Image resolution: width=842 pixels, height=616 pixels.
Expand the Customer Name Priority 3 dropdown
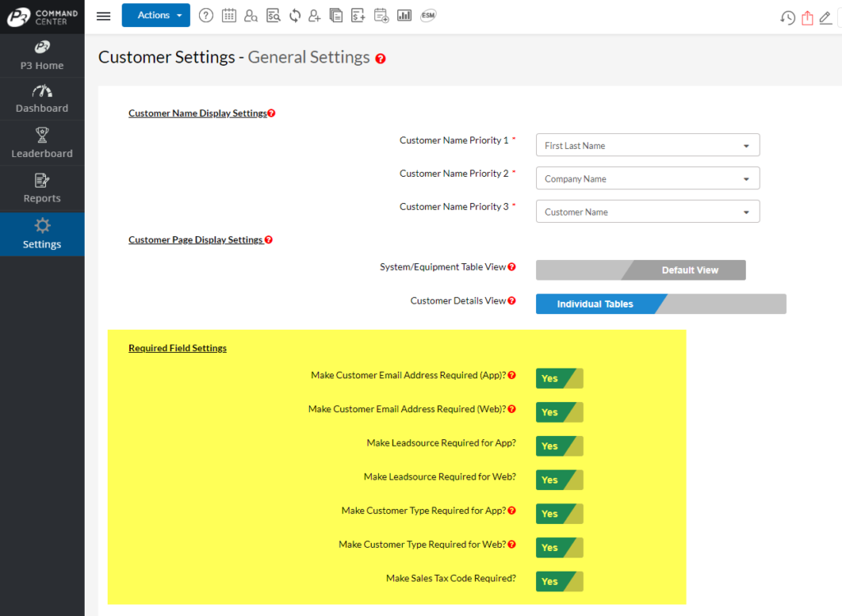point(647,211)
